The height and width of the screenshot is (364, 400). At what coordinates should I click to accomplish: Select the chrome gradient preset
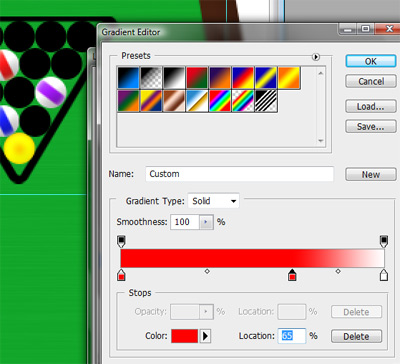[197, 101]
